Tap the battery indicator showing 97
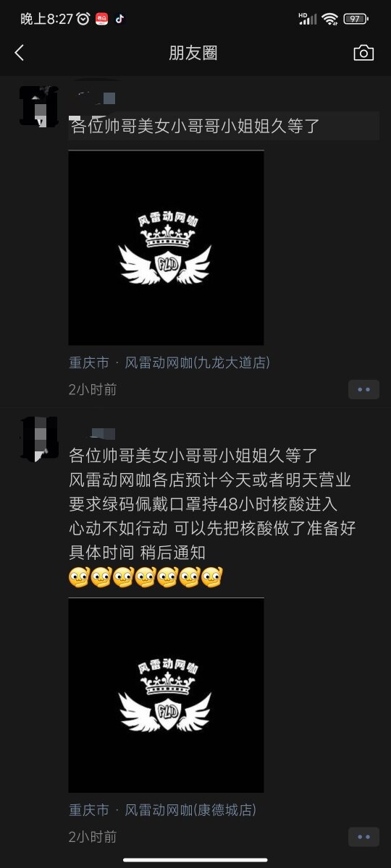The image size is (391, 868). click(355, 19)
